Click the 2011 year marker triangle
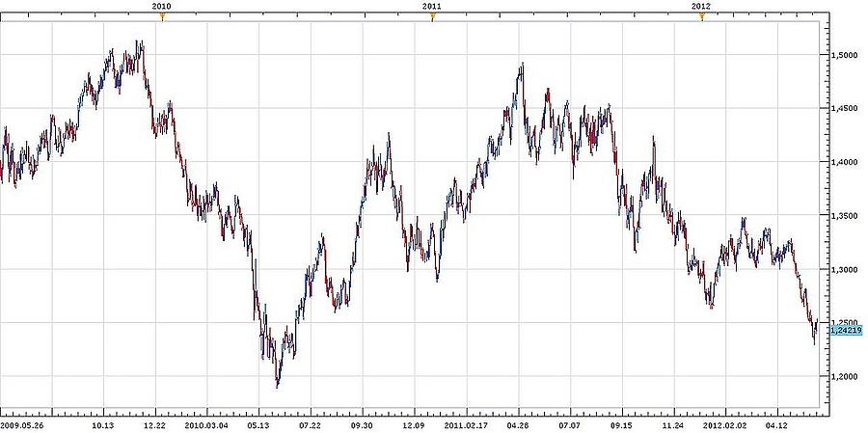The width and height of the screenshot is (868, 433). click(x=432, y=15)
